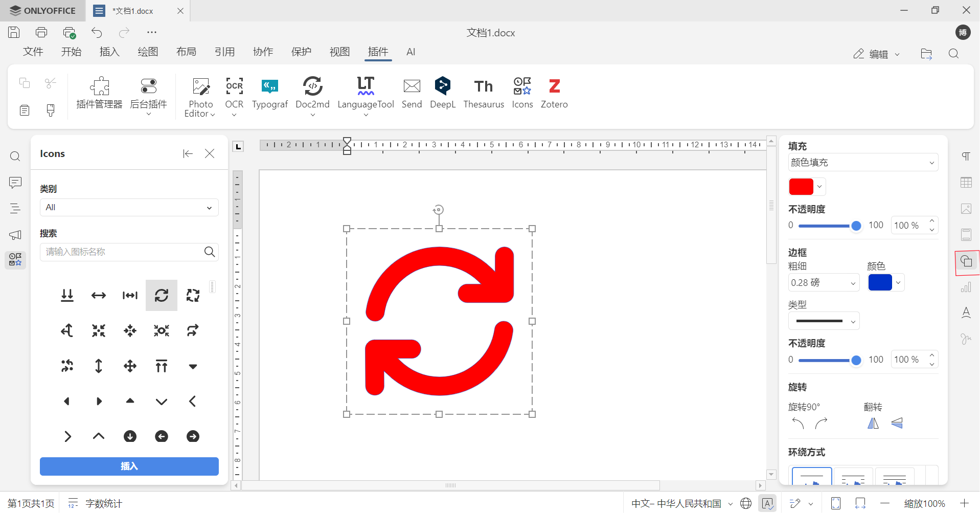Start the LanguageTool plugin
Screen dimensions: 980x513
point(366,94)
